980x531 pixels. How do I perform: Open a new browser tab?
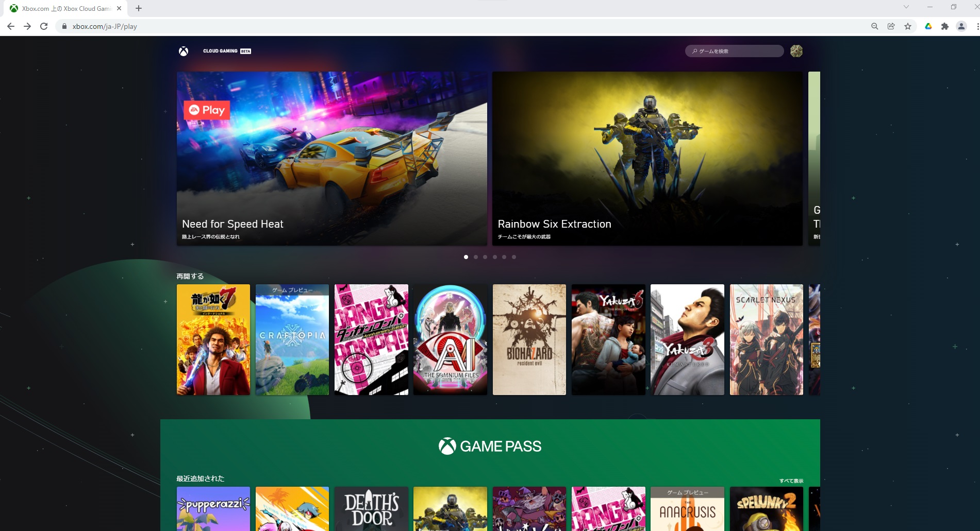(x=139, y=8)
